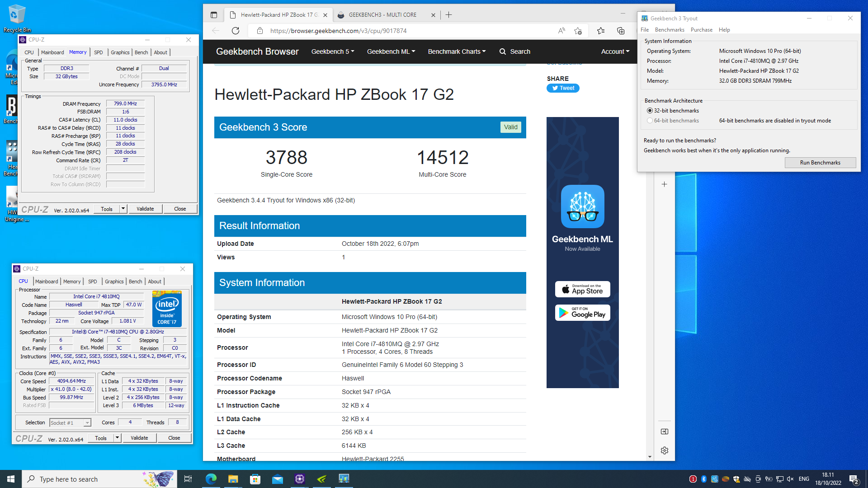Open Task View on the taskbar

(x=188, y=479)
